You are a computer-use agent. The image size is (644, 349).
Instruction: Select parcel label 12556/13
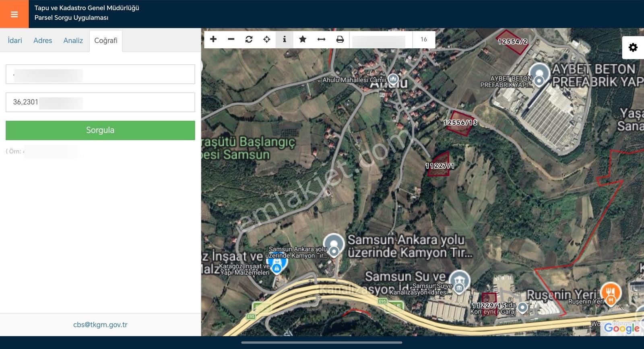click(x=460, y=123)
